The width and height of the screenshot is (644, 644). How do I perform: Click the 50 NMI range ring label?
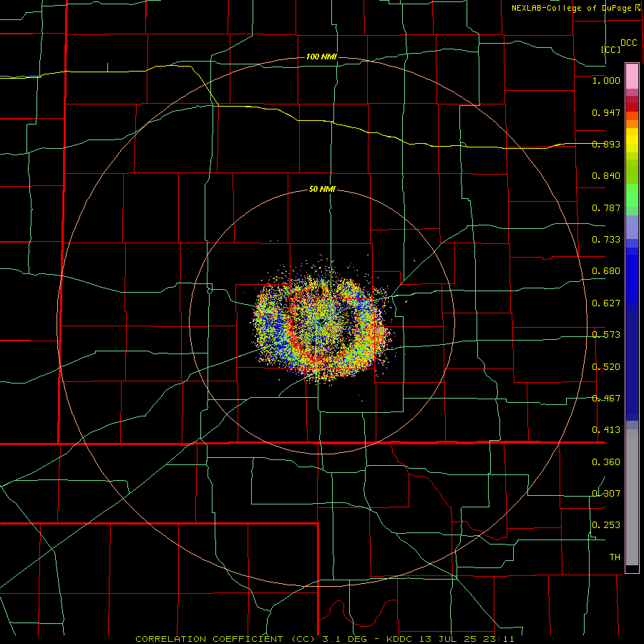pos(322,190)
